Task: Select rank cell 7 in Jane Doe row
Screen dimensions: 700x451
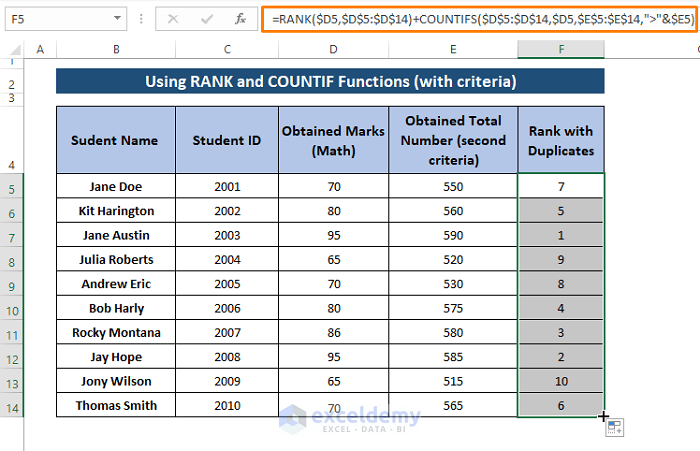Action: (561, 186)
